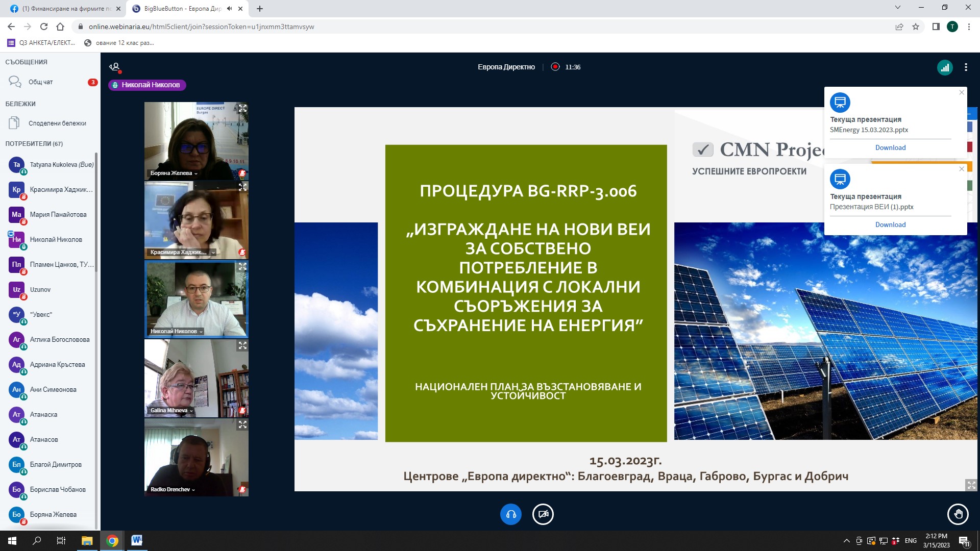Open Windows notification center
This screenshot has width=980, height=551.
(x=964, y=541)
